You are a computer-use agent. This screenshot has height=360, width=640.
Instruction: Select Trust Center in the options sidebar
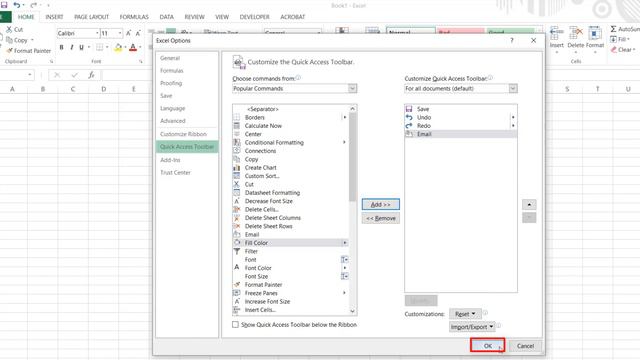pos(187,172)
